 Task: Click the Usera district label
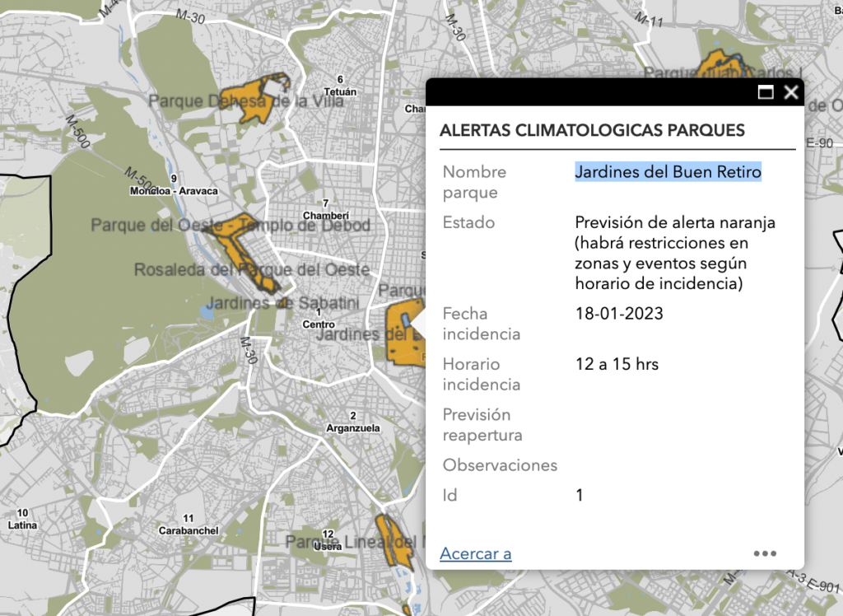[x=328, y=546]
